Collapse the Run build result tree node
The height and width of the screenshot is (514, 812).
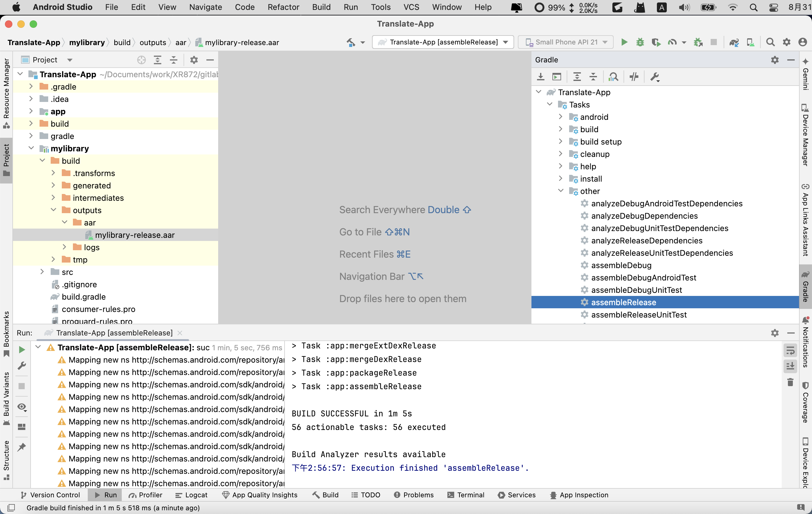coord(38,347)
